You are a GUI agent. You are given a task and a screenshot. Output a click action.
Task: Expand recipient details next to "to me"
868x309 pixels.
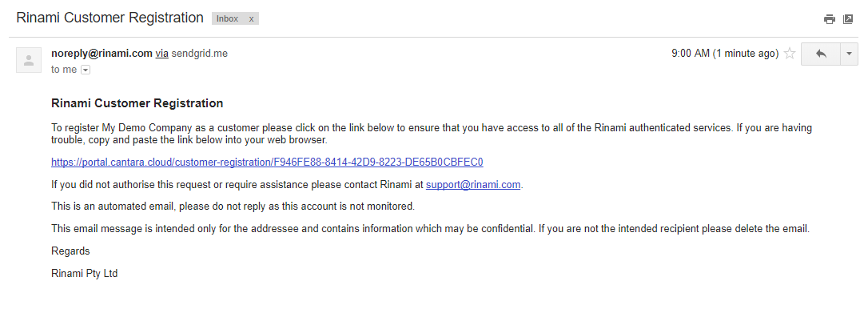86,70
